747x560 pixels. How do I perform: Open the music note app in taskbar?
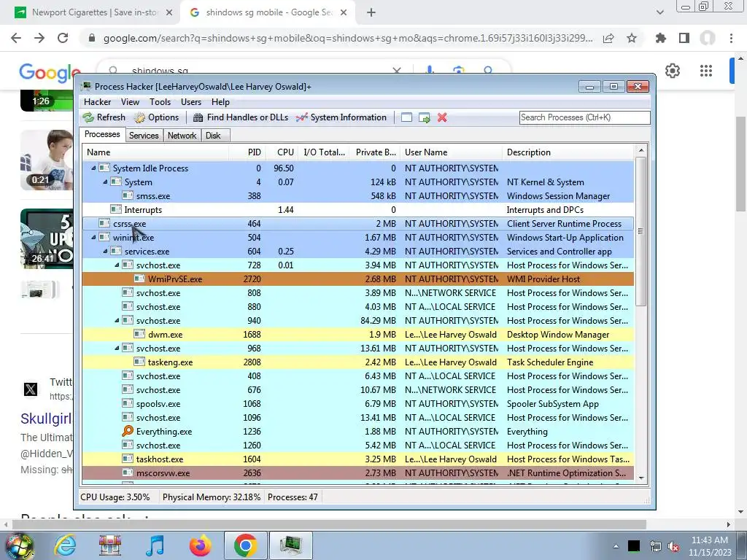tap(155, 545)
